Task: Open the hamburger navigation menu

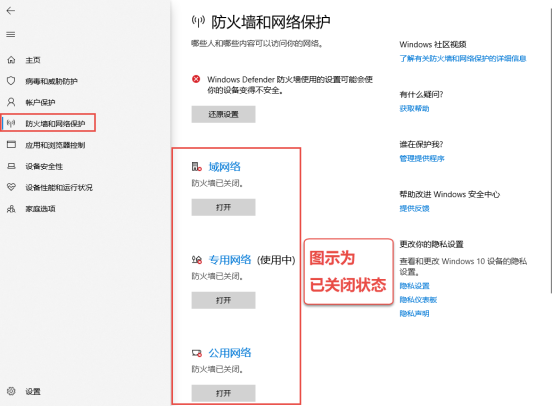Action: click(11, 34)
